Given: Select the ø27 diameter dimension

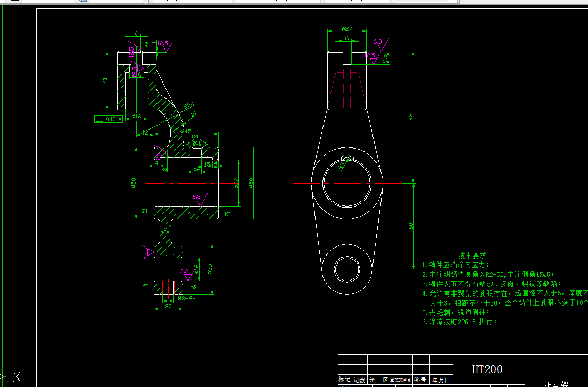Looking at the screenshot, I should [347, 29].
